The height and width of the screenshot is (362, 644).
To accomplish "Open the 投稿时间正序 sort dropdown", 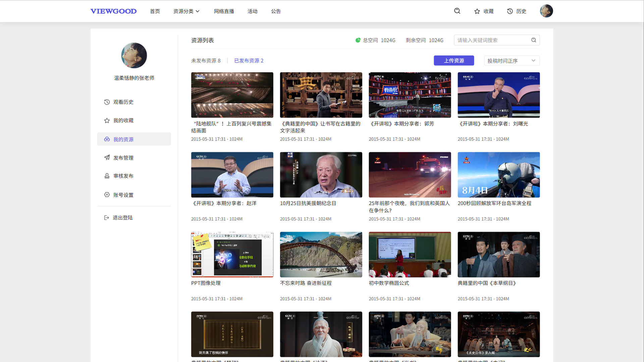I will pyautogui.click(x=512, y=61).
